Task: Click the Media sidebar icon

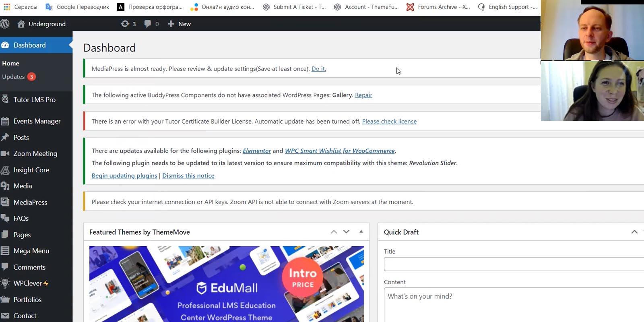Action: click(x=5, y=186)
